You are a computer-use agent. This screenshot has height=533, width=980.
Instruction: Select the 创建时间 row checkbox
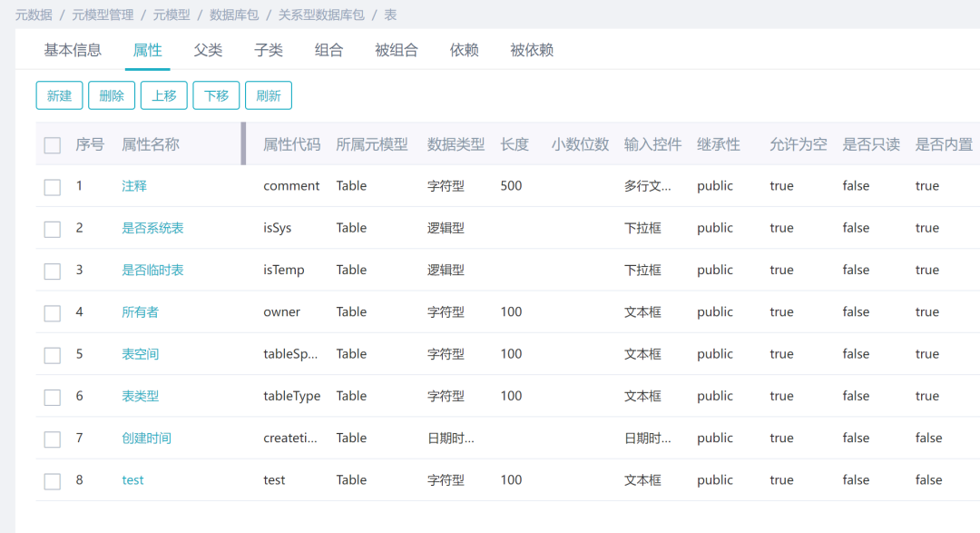pyautogui.click(x=53, y=439)
